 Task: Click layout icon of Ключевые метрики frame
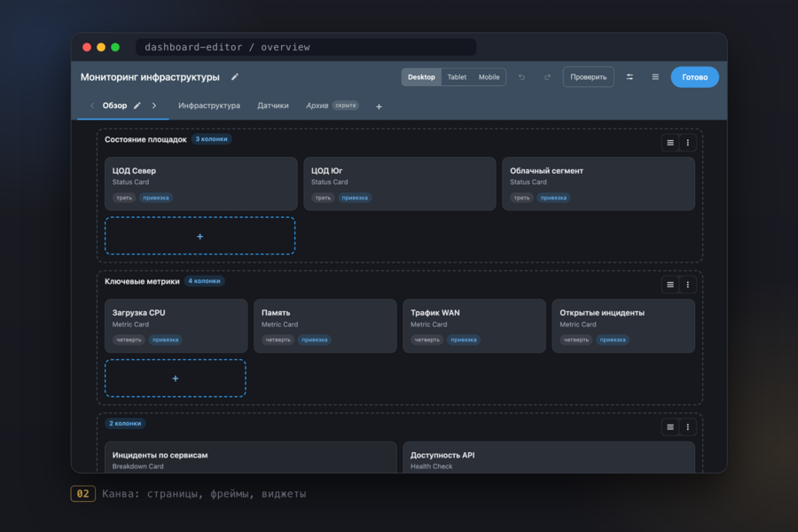[670, 285]
